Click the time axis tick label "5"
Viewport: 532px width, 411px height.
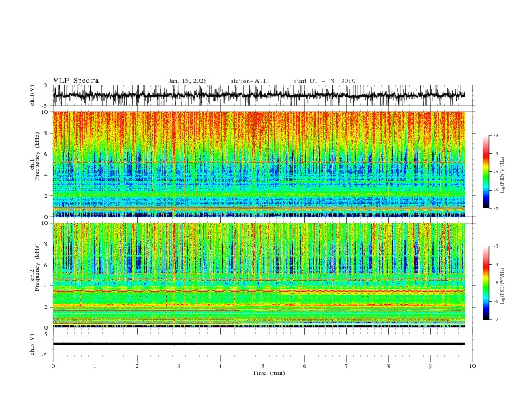tap(263, 366)
